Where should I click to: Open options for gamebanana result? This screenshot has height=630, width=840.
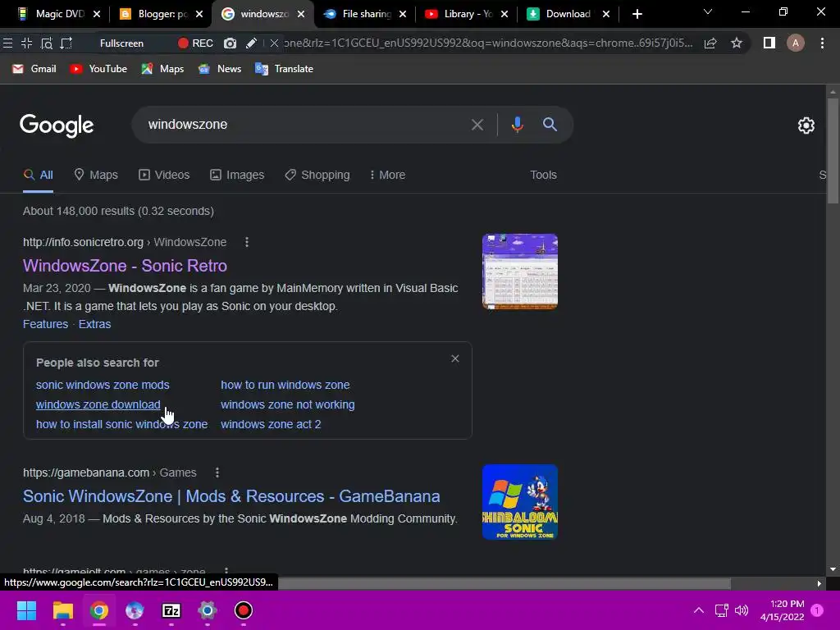[217, 472]
